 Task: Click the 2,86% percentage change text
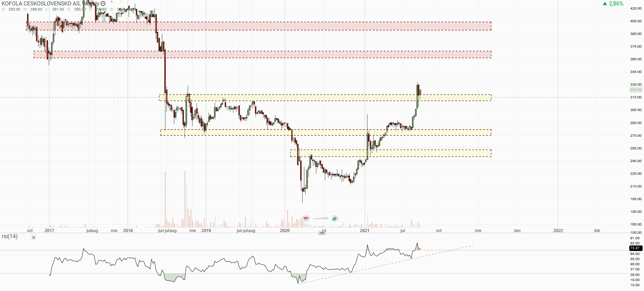click(x=616, y=4)
